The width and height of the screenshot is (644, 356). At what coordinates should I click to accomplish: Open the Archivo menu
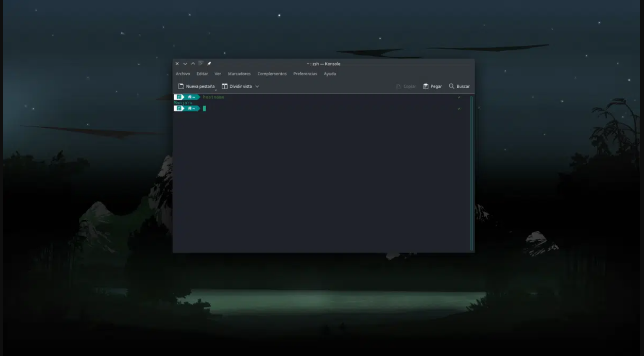183,74
